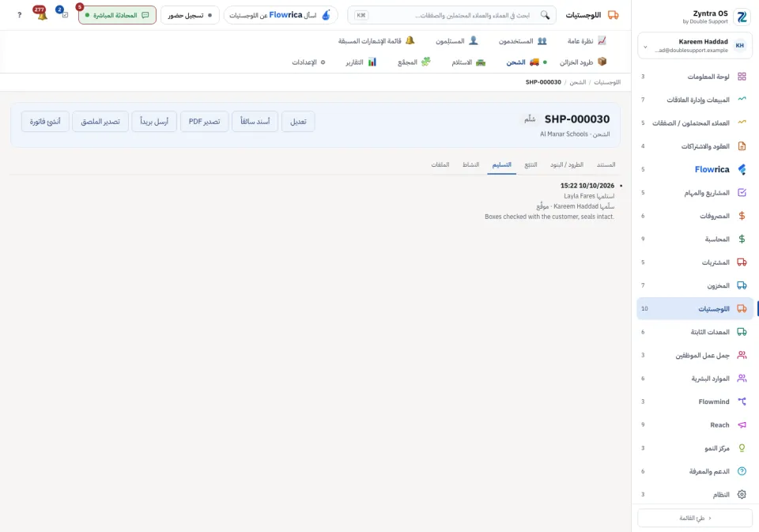Open الاستلام navigation item
759x532 pixels.
468,62
